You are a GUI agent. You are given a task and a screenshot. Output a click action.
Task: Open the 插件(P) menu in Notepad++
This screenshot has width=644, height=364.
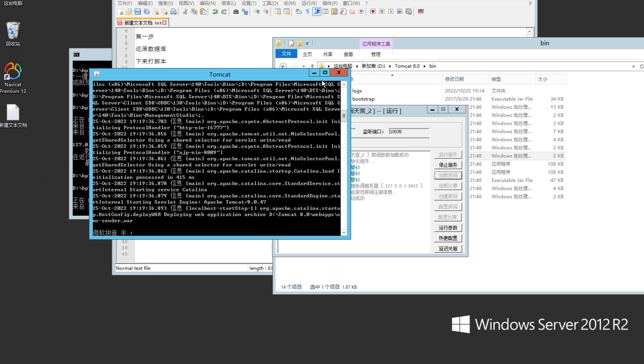point(329,3)
